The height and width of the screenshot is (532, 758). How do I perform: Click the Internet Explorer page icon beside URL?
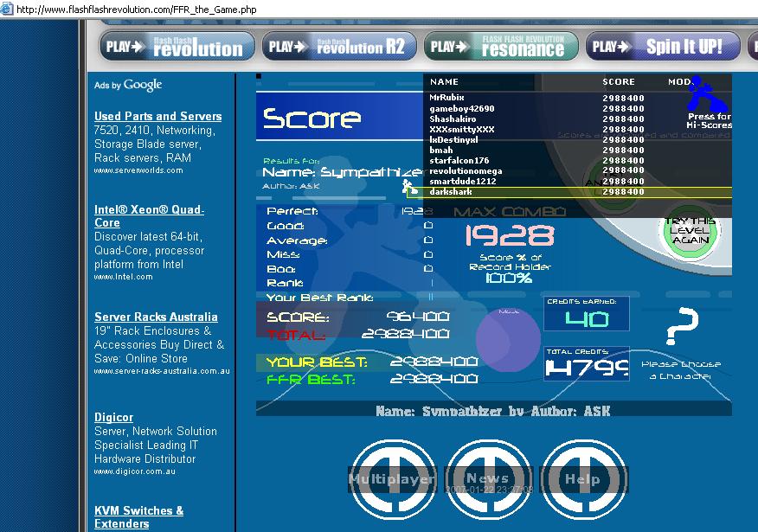[6, 10]
